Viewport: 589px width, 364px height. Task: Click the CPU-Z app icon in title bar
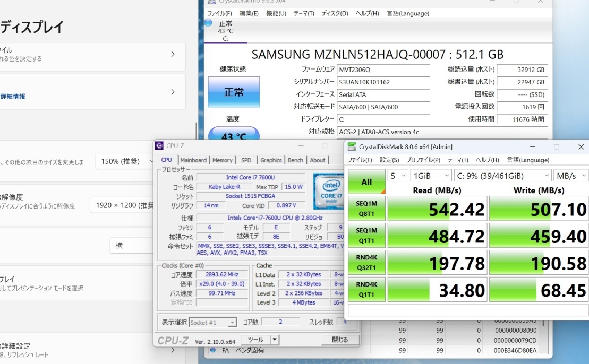159,145
